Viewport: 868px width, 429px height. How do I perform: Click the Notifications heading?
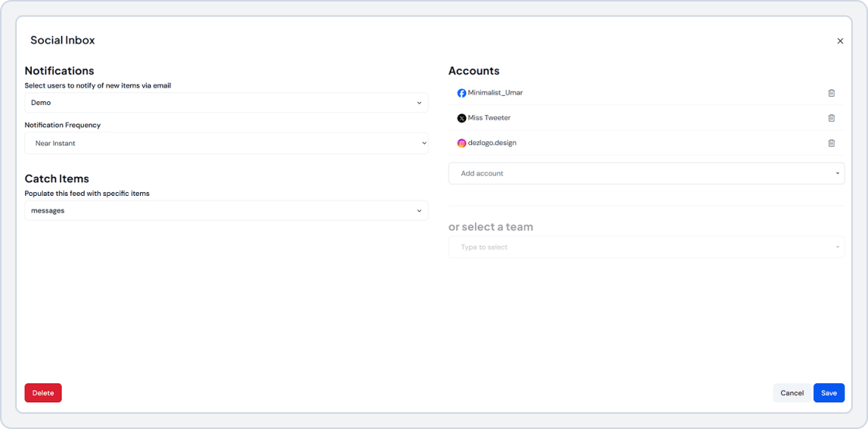(59, 71)
